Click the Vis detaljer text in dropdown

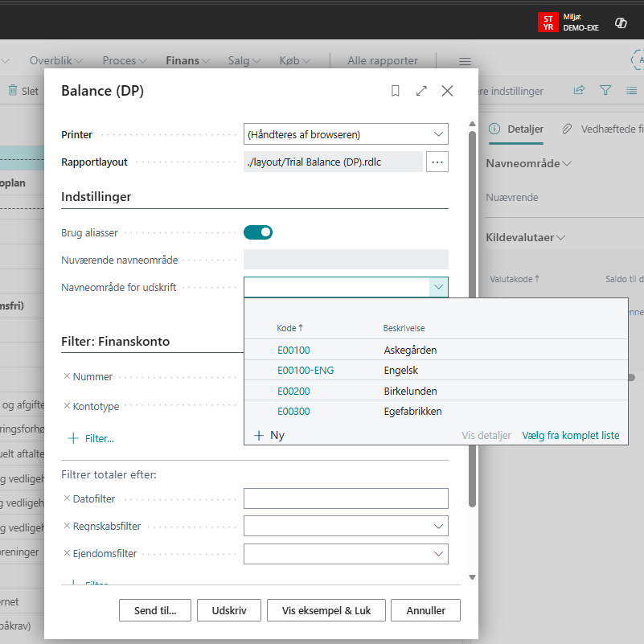(x=486, y=435)
